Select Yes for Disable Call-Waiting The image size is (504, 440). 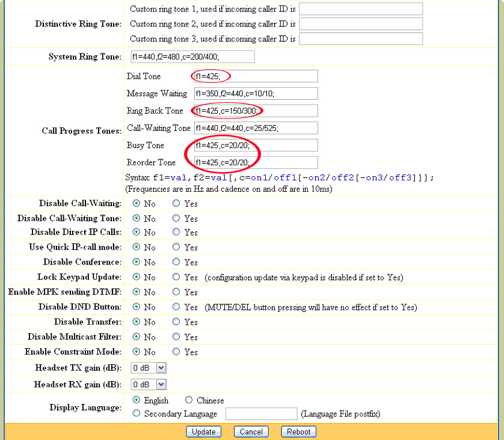176,203
